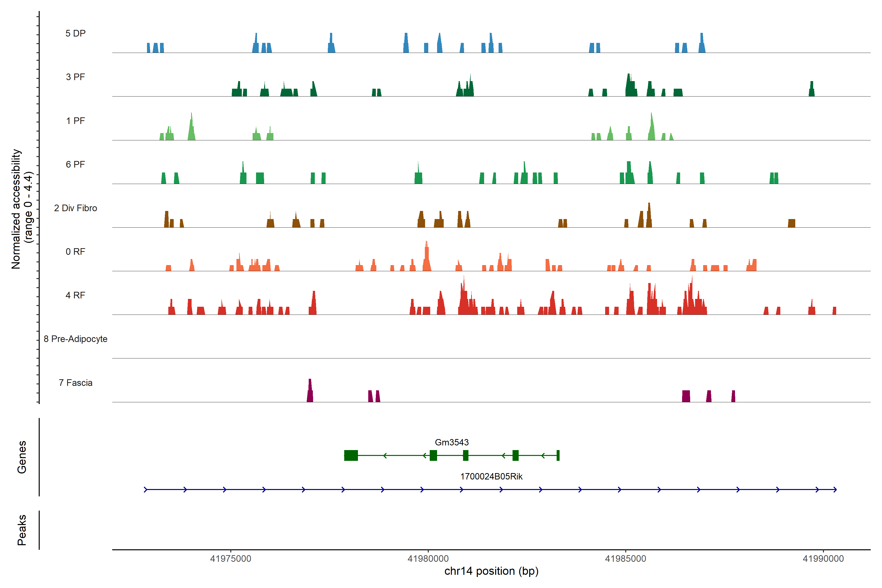Click the 5 DP track label
882x588 pixels.
click(x=75, y=33)
